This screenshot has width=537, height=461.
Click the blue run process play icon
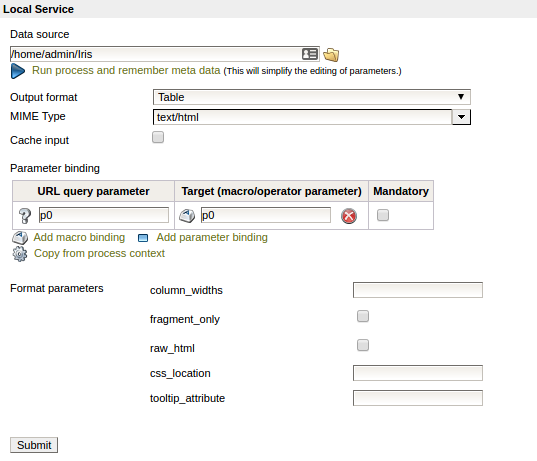(x=18, y=71)
